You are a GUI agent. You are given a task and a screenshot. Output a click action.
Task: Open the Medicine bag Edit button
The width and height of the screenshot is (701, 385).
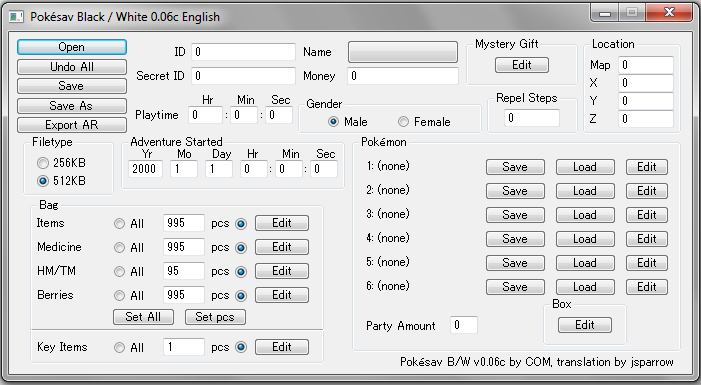pyautogui.click(x=282, y=247)
